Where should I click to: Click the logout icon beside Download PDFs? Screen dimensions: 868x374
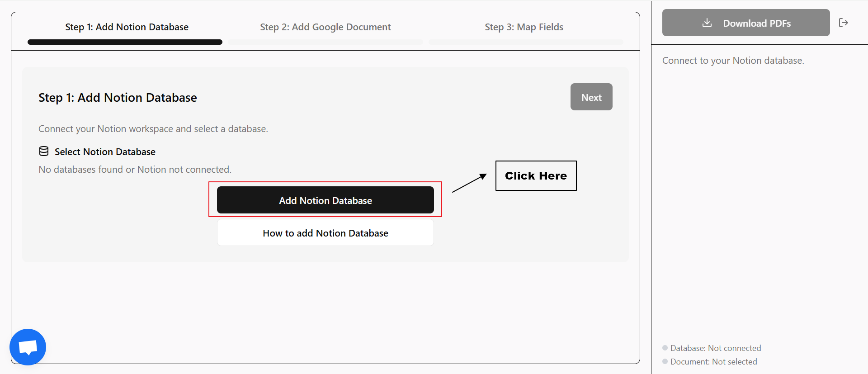[x=843, y=23]
